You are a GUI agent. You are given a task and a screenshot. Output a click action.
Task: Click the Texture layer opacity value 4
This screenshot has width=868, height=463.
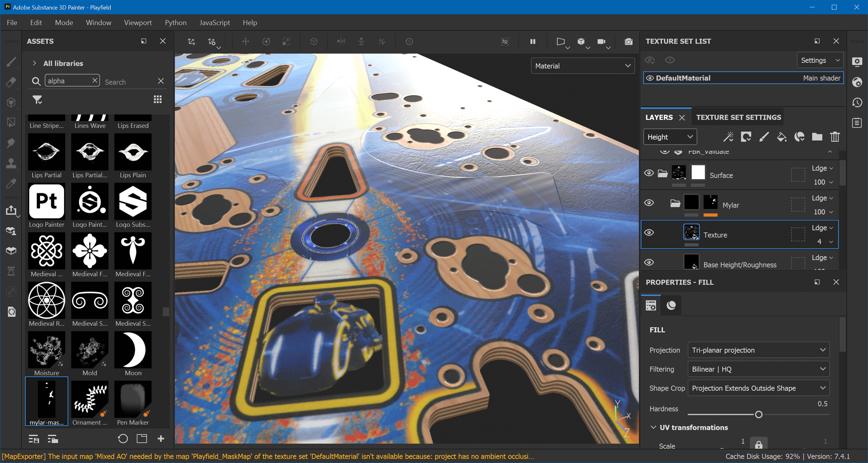coord(819,242)
